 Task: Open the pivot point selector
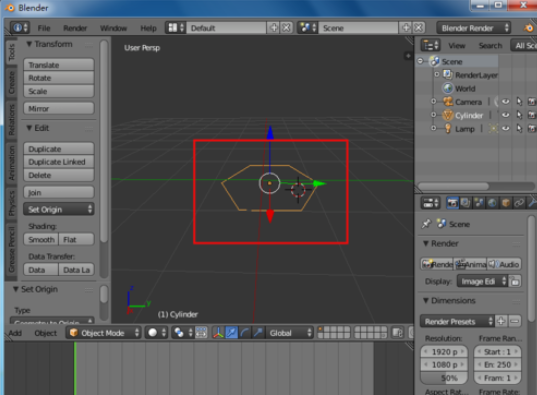point(183,332)
